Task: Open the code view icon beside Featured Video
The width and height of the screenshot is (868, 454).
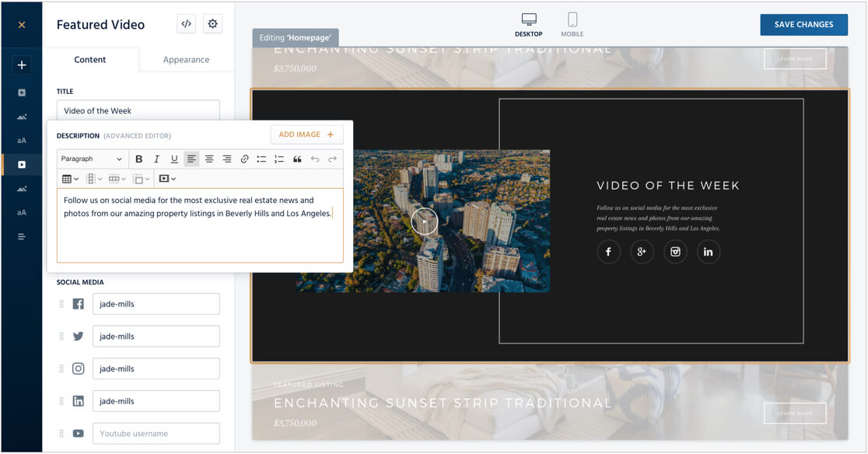Action: (187, 24)
